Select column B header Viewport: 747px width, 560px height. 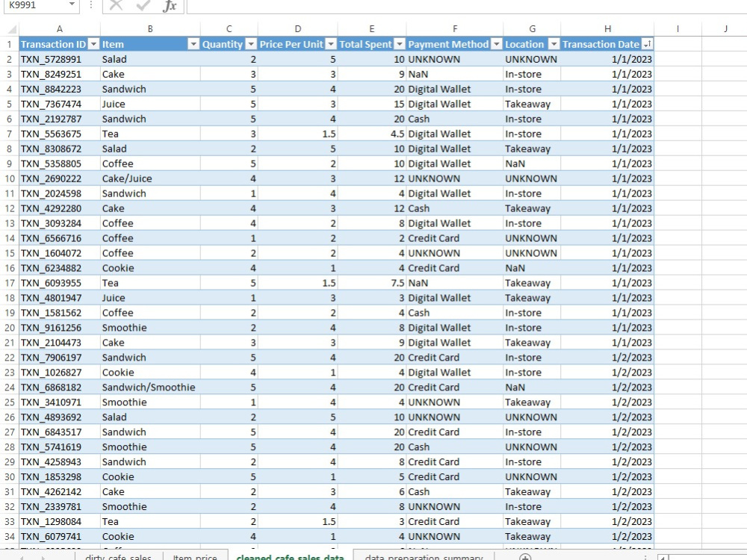pyautogui.click(x=150, y=29)
